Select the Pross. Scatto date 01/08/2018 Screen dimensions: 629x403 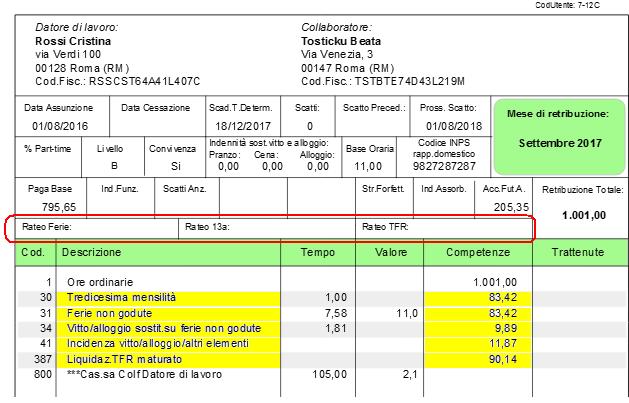click(452, 126)
